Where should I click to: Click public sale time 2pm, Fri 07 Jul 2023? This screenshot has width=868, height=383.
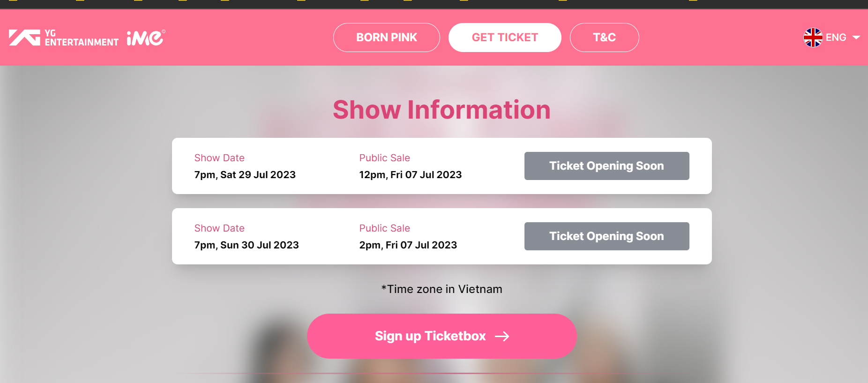coord(408,245)
